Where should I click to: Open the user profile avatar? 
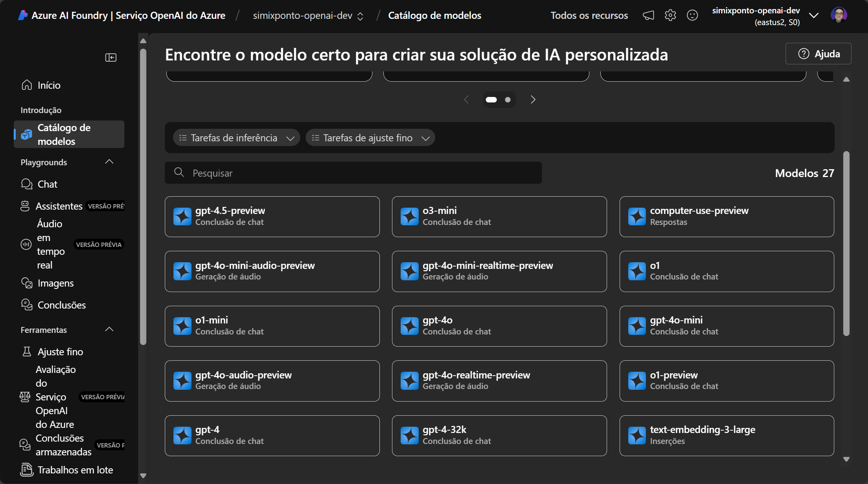pyautogui.click(x=839, y=15)
